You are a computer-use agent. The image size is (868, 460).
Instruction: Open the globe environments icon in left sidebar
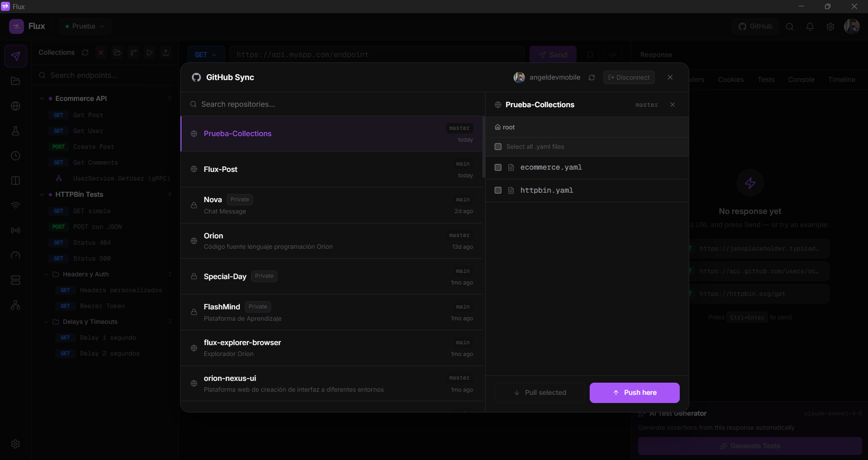pos(15,106)
